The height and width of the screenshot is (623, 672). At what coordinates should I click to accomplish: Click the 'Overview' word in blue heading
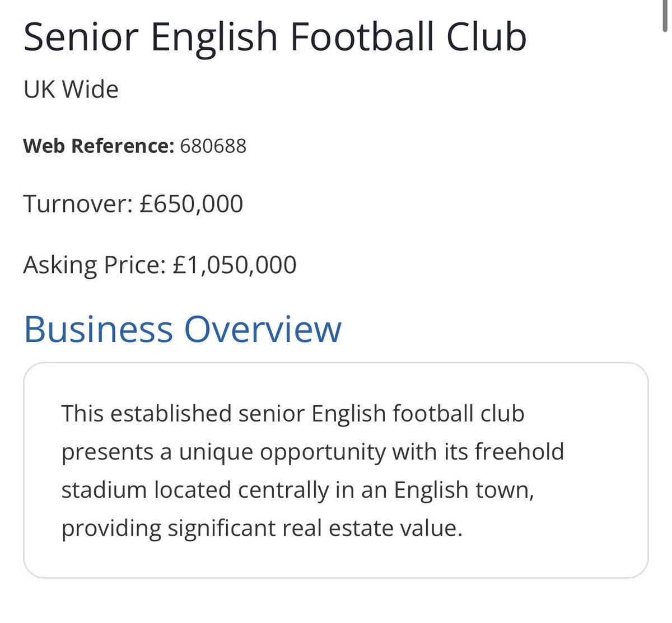(x=263, y=329)
